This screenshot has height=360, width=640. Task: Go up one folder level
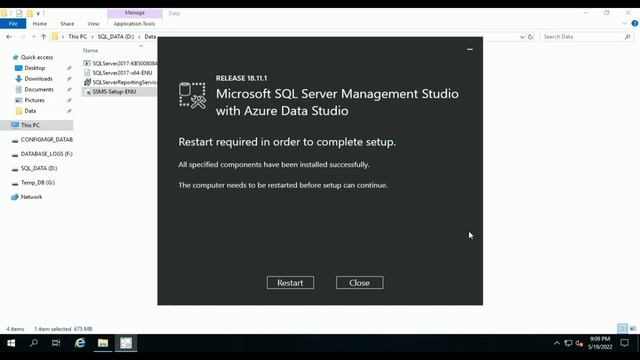(x=44, y=37)
